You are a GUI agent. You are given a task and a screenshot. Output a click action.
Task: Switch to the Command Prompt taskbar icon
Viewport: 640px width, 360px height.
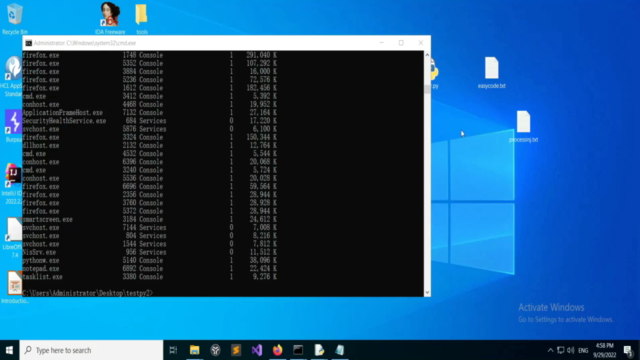[298, 350]
